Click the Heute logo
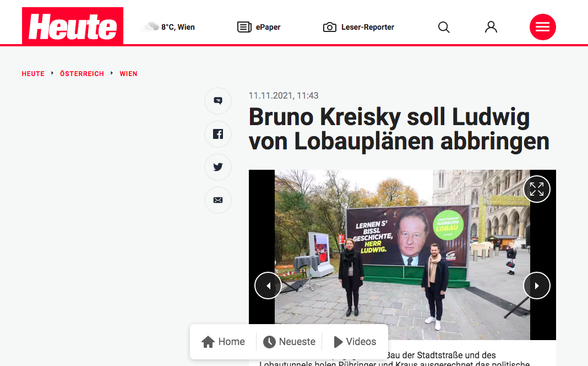Image resolution: width=588 pixels, height=366 pixels. [72, 26]
